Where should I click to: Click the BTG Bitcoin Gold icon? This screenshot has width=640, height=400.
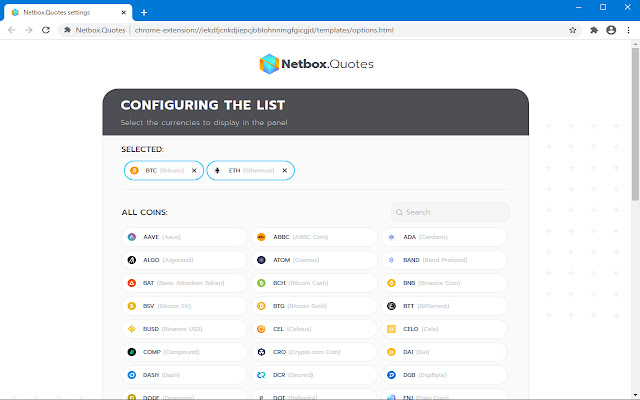pyautogui.click(x=261, y=306)
